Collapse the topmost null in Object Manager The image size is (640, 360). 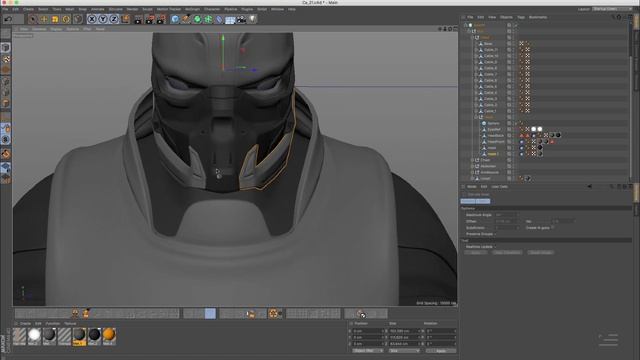(x=466, y=25)
